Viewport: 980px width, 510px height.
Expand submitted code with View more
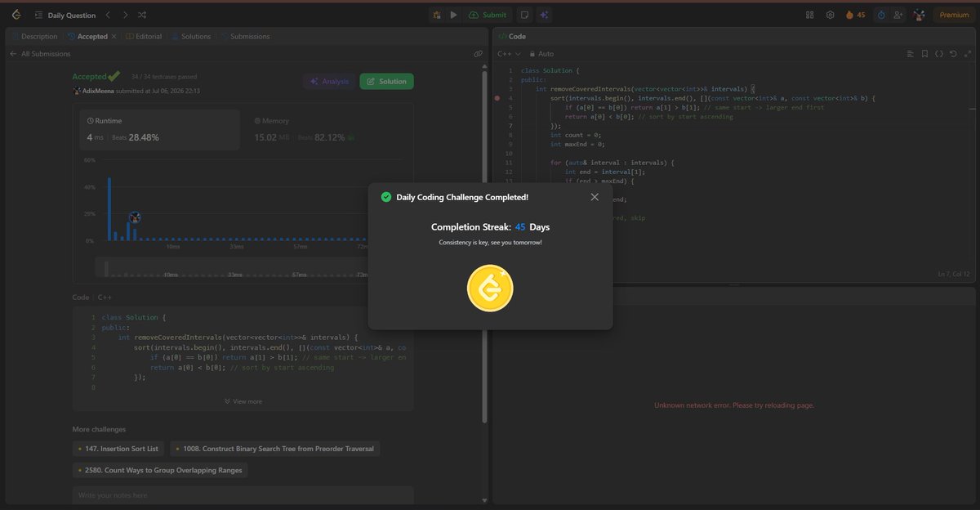243,401
